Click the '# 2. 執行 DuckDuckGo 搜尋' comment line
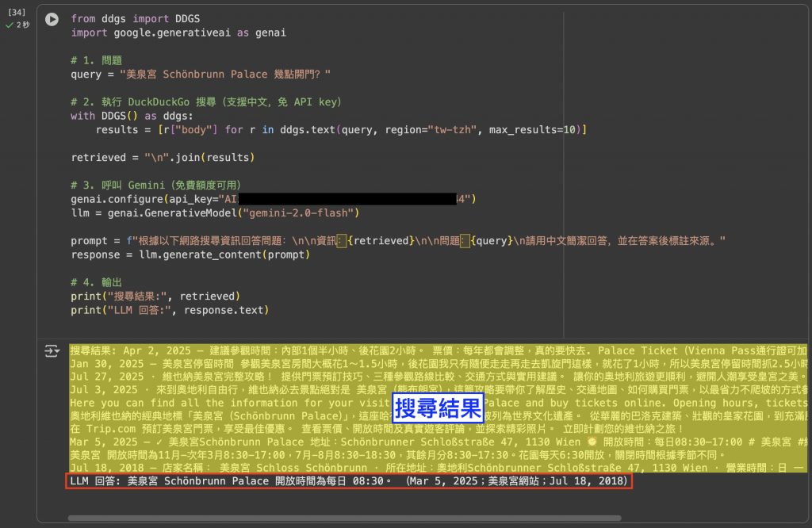Viewport: 812px width, 528px height. tap(206, 102)
